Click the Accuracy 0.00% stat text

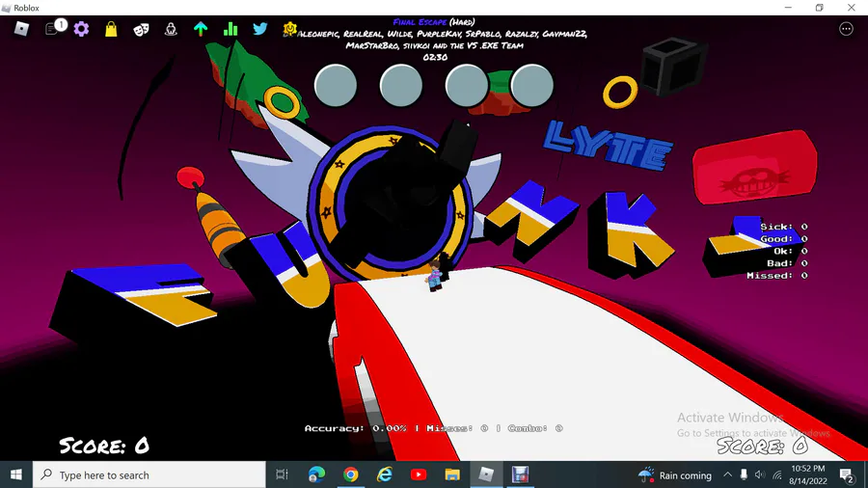point(355,428)
